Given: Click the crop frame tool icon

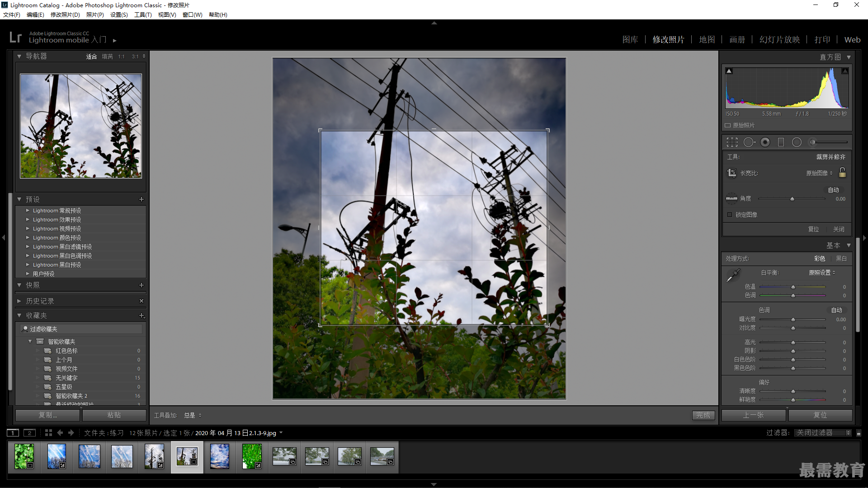Looking at the screenshot, I should pyautogui.click(x=731, y=173).
